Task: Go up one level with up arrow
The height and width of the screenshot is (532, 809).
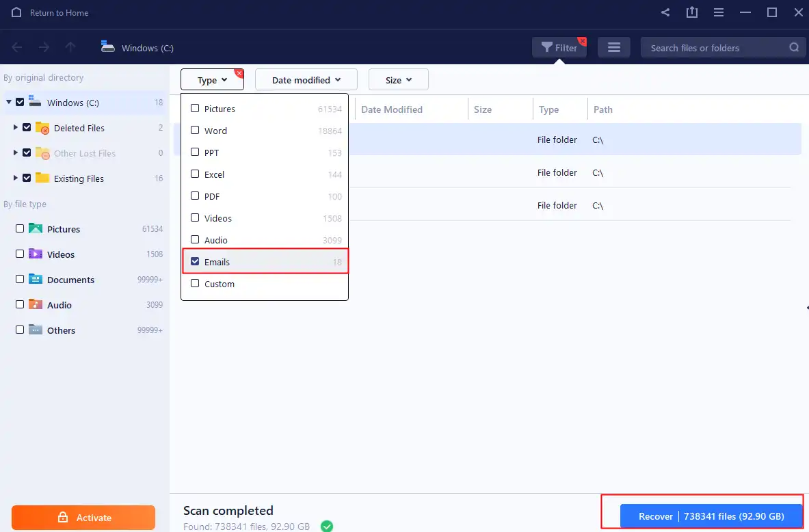Action: (x=70, y=47)
